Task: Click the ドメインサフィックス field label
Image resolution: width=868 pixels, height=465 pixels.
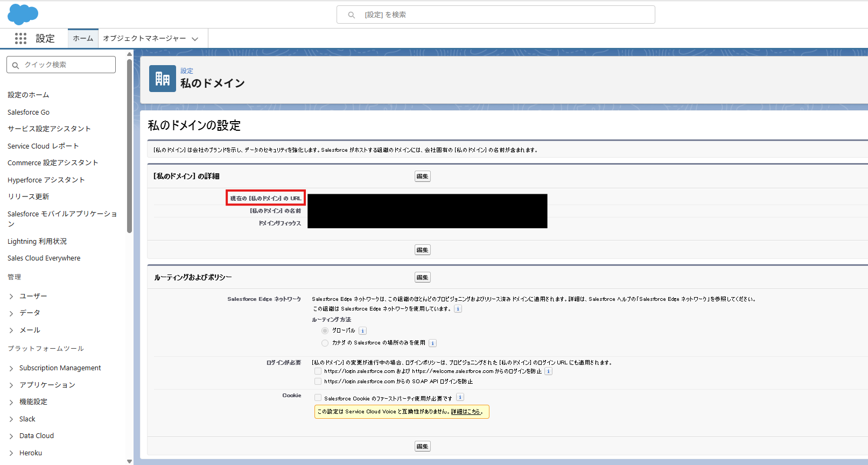Action: [x=280, y=223]
